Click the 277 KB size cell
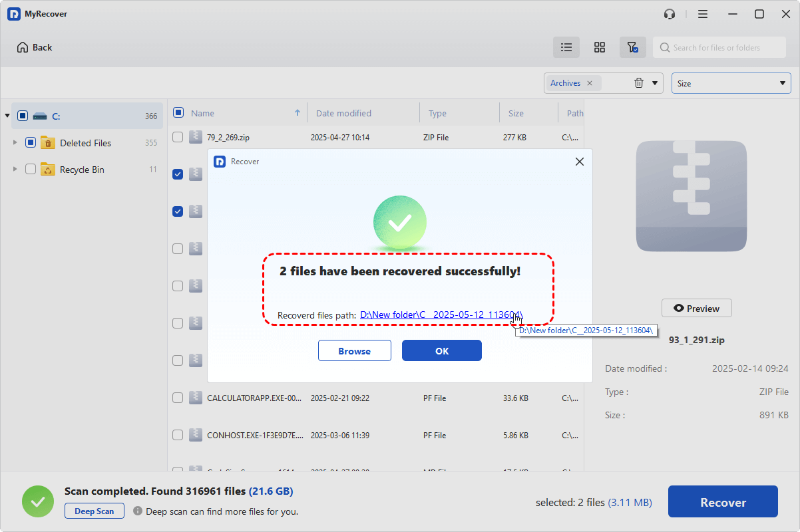800x532 pixels. tap(516, 138)
